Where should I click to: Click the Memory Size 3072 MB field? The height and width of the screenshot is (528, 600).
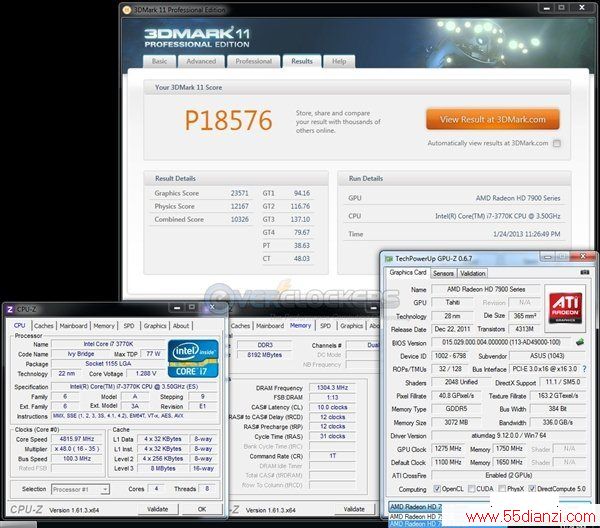457,422
